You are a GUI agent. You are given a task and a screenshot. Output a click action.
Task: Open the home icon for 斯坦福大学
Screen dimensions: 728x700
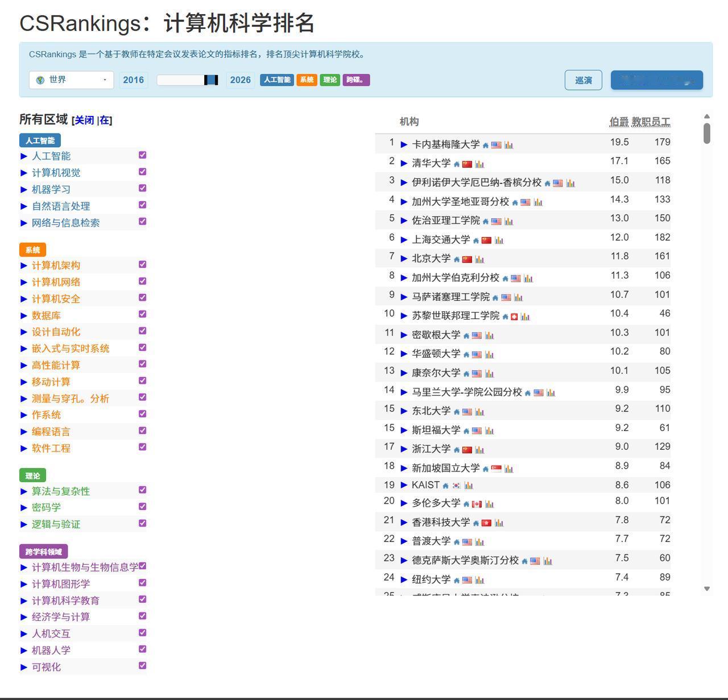pos(466,430)
